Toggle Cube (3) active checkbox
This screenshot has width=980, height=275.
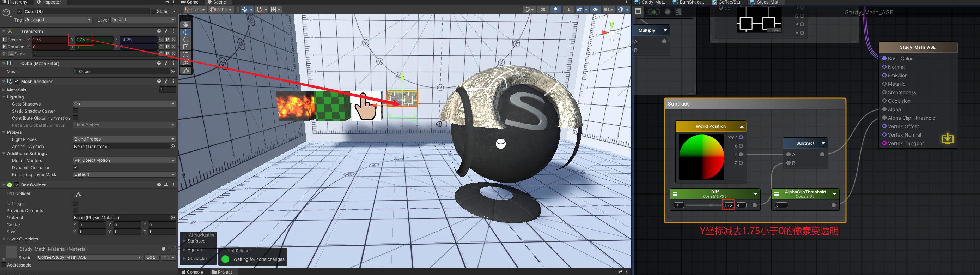(19, 11)
